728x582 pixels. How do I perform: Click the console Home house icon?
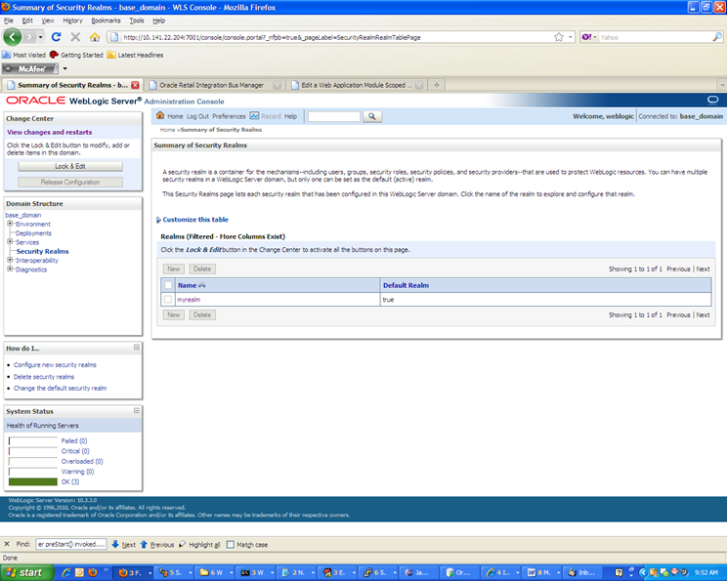(160, 115)
